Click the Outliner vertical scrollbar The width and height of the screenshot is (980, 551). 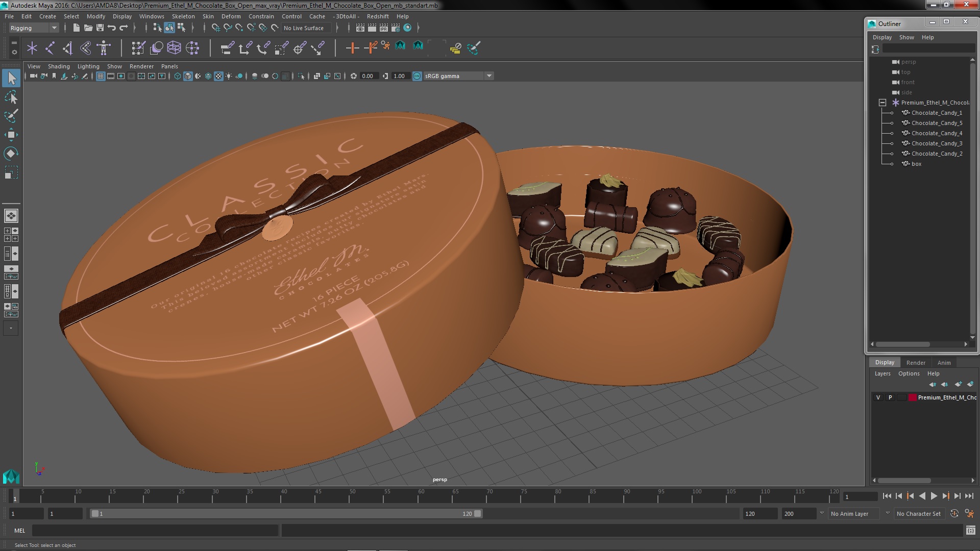(972, 199)
